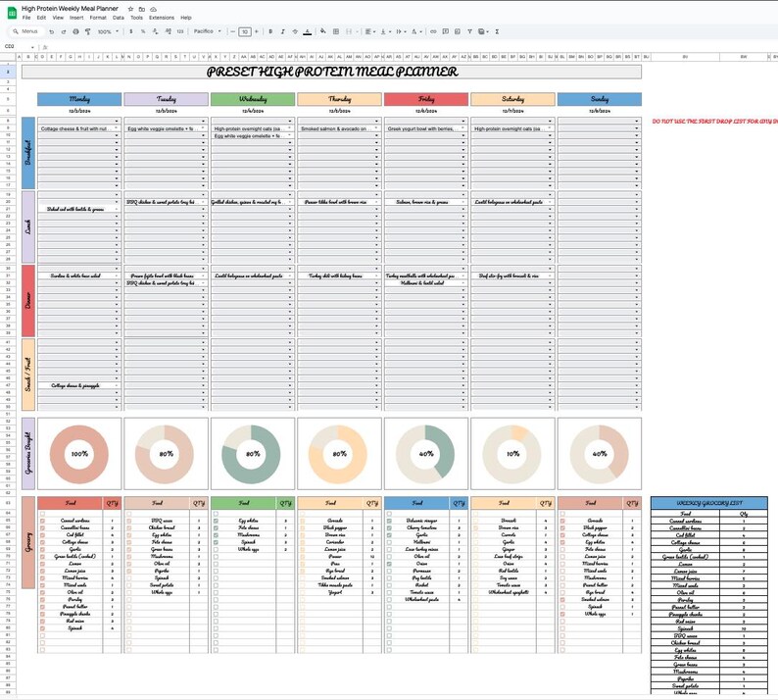Click the Menus search box
778x700 pixels.
click(x=26, y=31)
